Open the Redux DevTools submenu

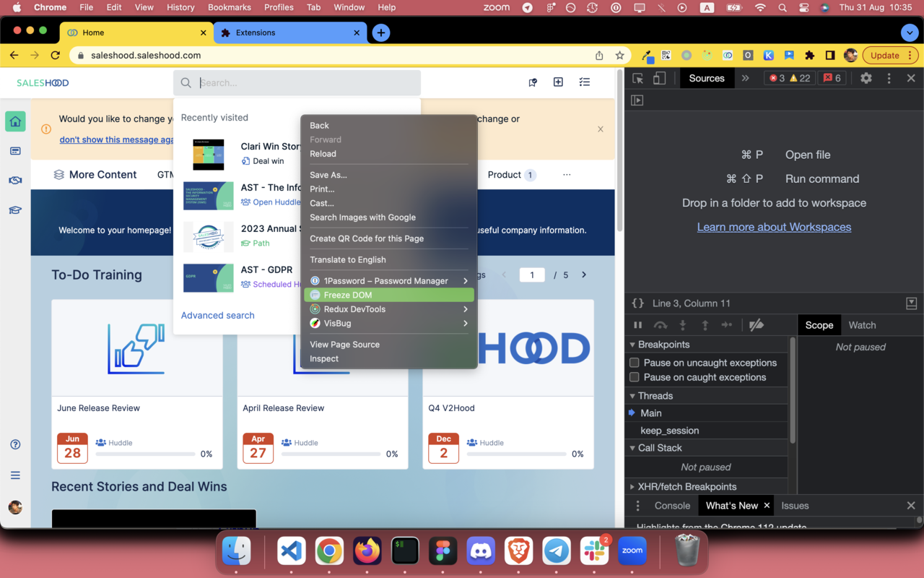[389, 309]
